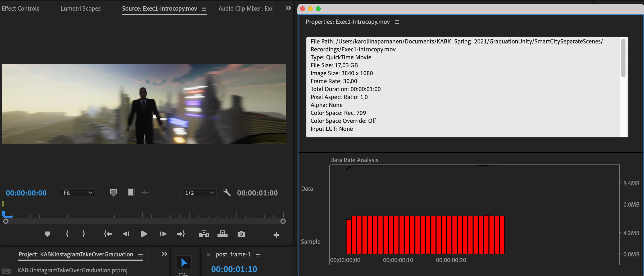The height and width of the screenshot is (276, 644).
Task: Add marker using shield icon beside Fit
Action: coord(114,193)
